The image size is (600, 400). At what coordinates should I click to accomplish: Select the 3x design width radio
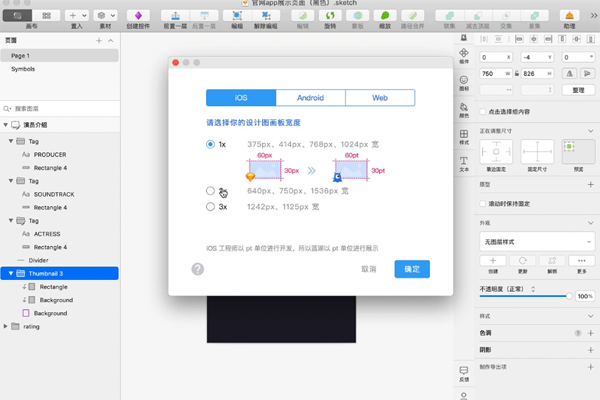[210, 207]
